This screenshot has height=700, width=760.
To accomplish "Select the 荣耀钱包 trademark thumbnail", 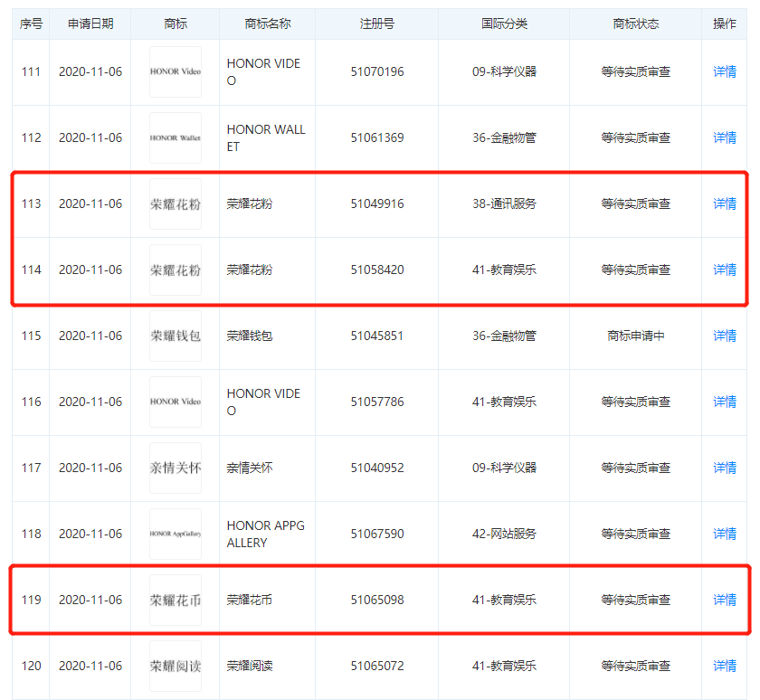I will pyautogui.click(x=176, y=336).
